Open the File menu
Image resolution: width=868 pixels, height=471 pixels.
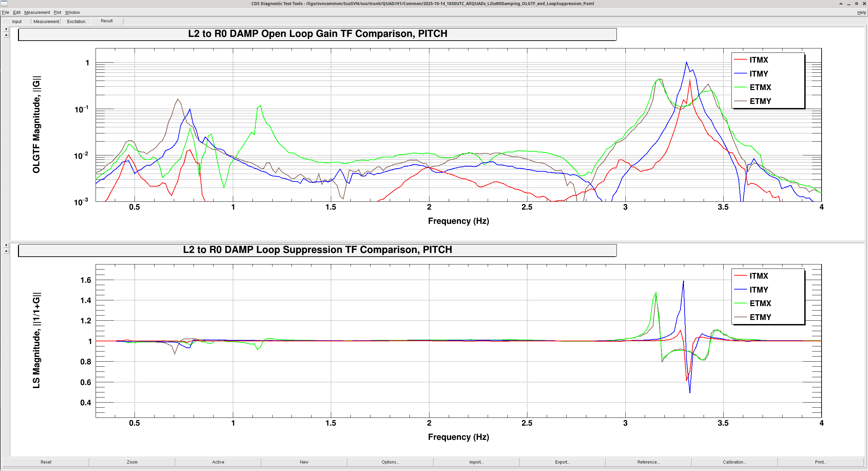click(5, 13)
